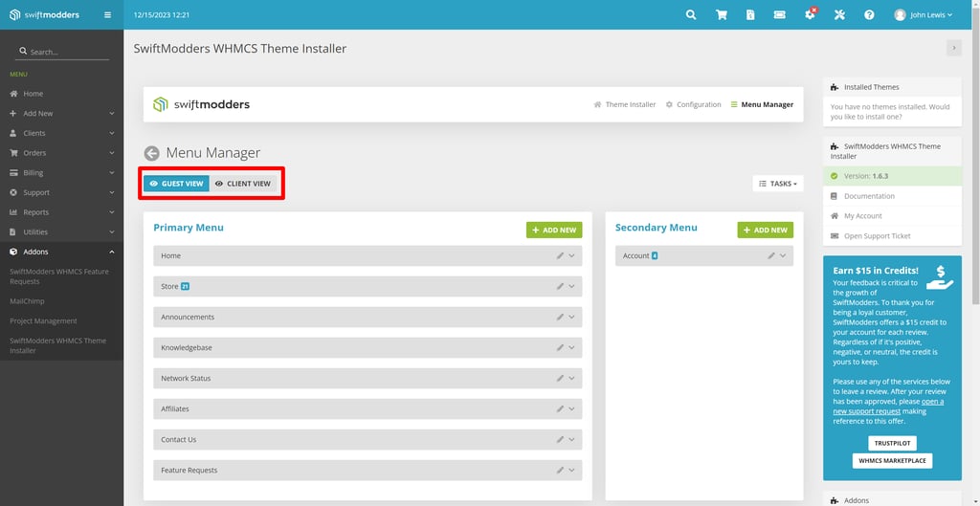The image size is (980, 506).
Task: Open the John Lewis user dropdown
Action: tap(924, 15)
